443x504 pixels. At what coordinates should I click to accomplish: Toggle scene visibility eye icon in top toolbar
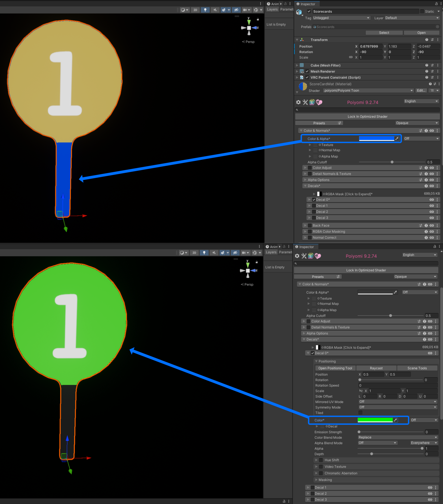[236, 10]
